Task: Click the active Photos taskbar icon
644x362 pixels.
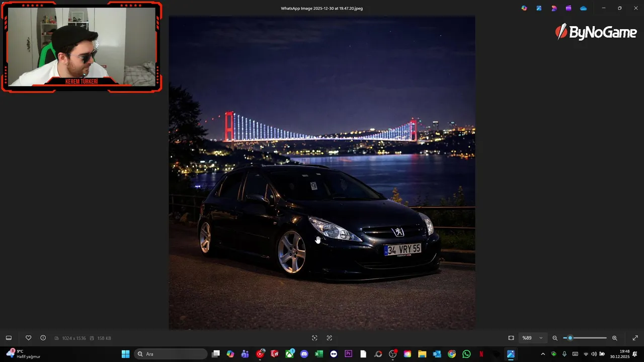Action: tap(511, 354)
